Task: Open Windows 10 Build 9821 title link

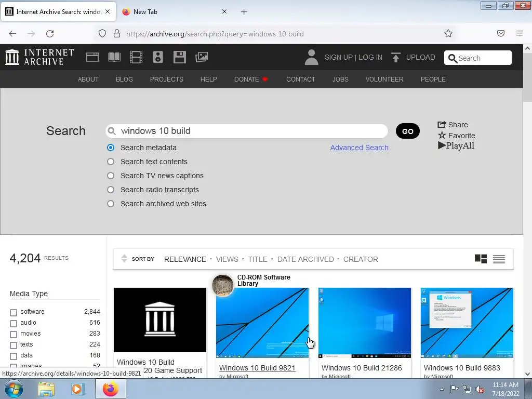Action: (257, 368)
